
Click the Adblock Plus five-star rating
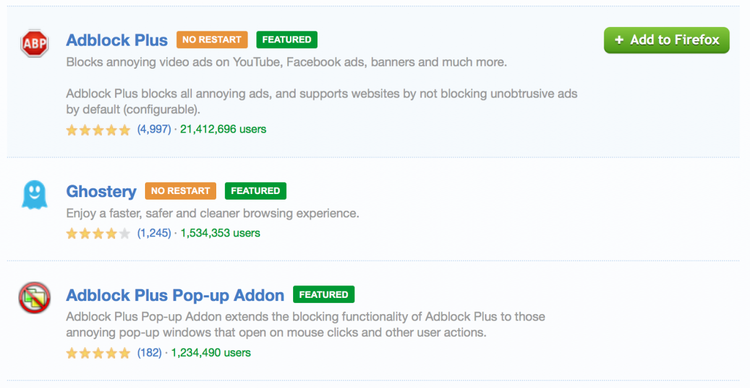pyautogui.click(x=98, y=130)
